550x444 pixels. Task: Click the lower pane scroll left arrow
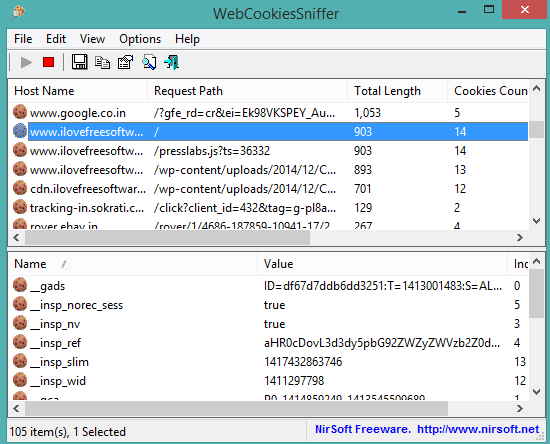tap(16, 408)
